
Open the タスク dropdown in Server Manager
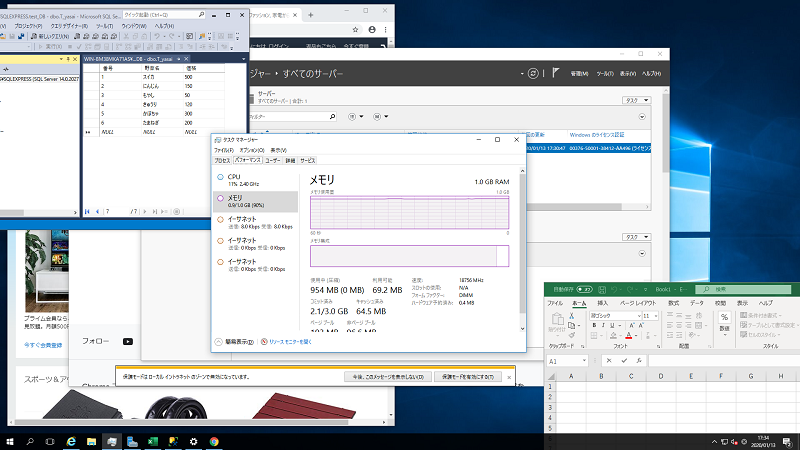[635, 100]
